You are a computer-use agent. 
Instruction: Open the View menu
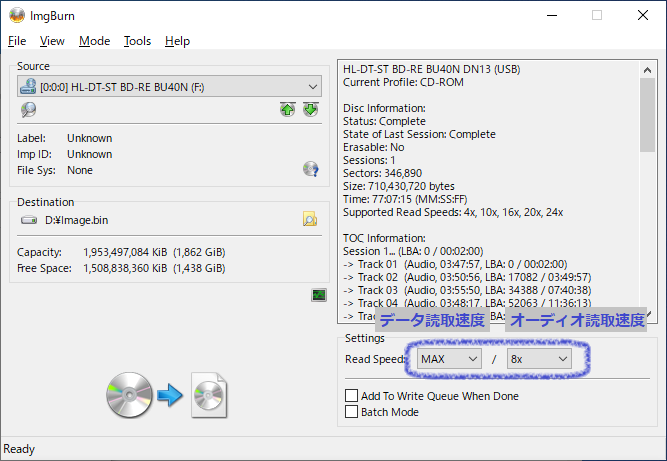52,41
